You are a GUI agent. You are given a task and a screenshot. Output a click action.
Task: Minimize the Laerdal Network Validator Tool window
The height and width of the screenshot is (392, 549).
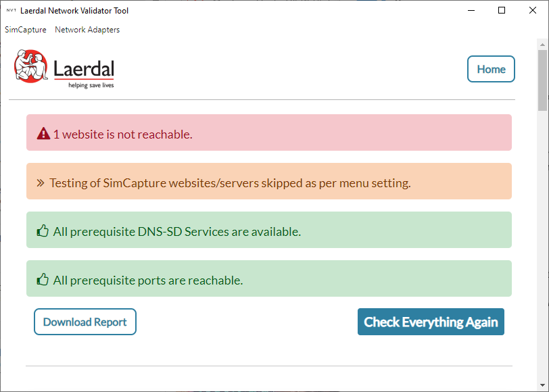tap(471, 10)
